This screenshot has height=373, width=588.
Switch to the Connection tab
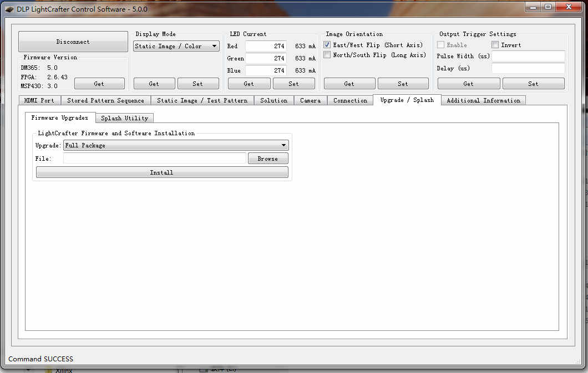pyautogui.click(x=351, y=100)
